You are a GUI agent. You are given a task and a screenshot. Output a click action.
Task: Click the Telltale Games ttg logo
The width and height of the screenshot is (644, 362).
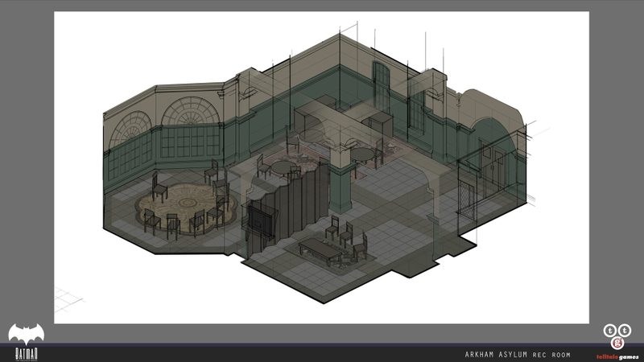(x=617, y=336)
